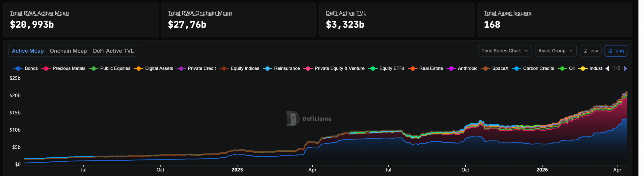Download chart data as .csv

point(590,51)
